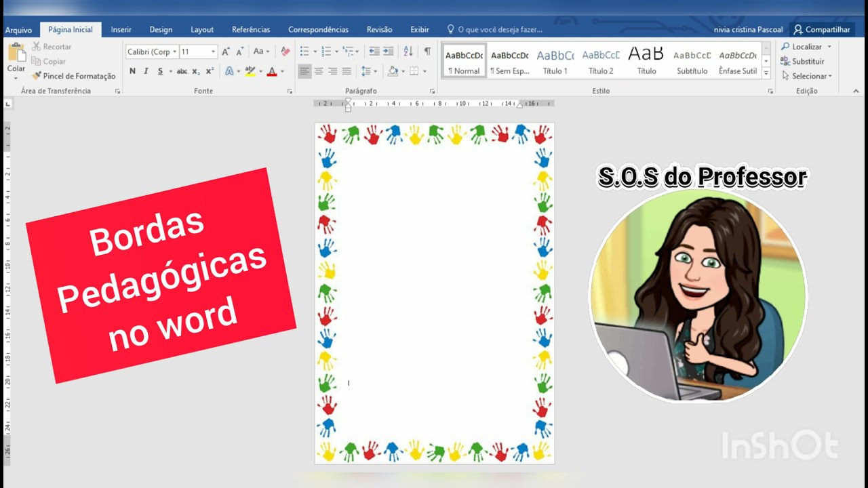This screenshot has height=488, width=868.
Task: Sort text with the A-Z icon
Action: (x=408, y=52)
